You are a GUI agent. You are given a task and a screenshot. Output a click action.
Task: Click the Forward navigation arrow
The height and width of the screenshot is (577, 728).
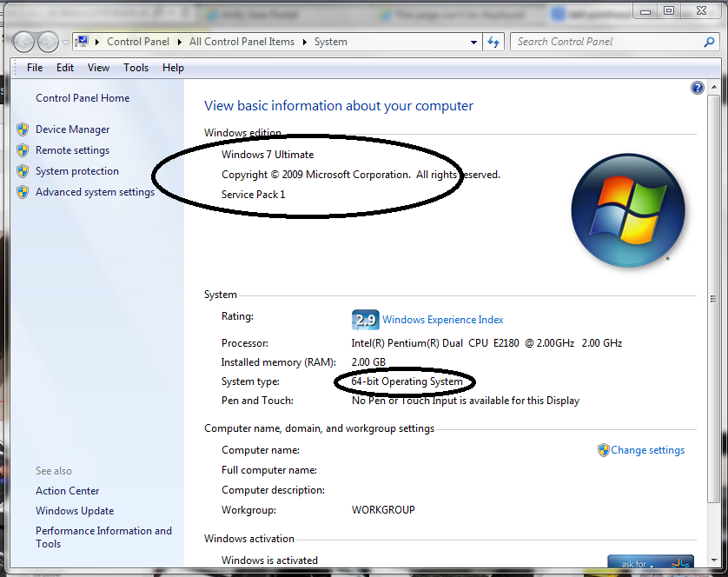pyautogui.click(x=48, y=41)
